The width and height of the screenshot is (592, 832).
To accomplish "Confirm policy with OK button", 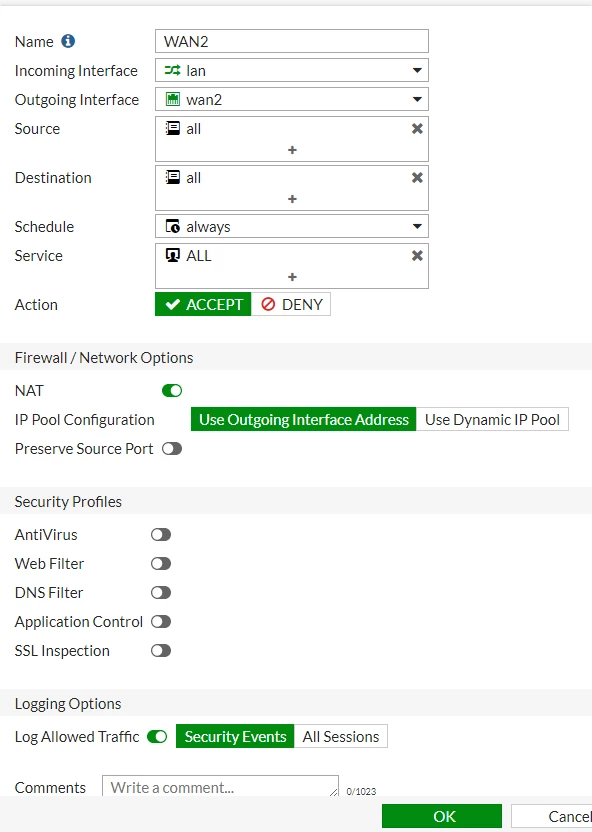I will 442,816.
